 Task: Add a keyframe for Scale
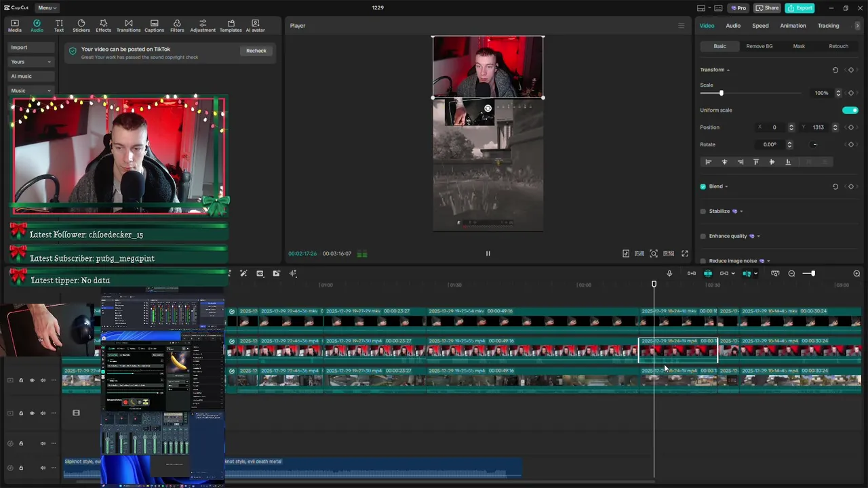pyautogui.click(x=851, y=93)
